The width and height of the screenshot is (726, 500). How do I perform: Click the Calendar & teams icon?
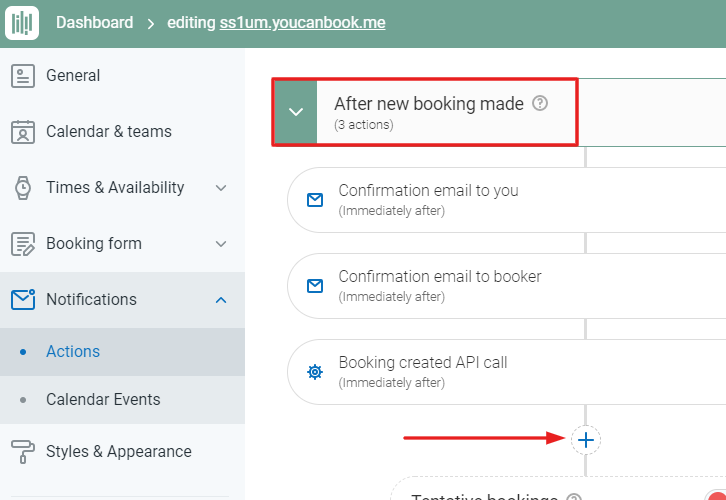tap(22, 132)
